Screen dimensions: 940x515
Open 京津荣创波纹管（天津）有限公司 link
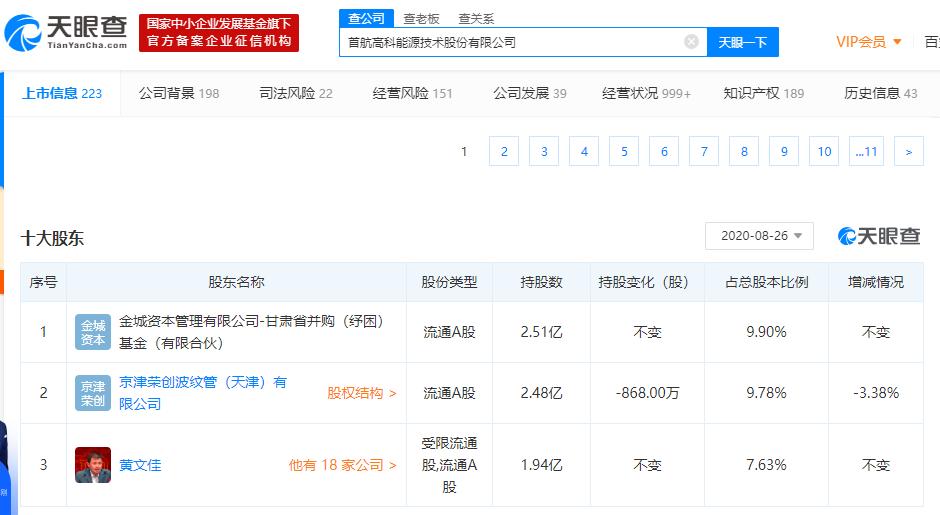point(203,393)
